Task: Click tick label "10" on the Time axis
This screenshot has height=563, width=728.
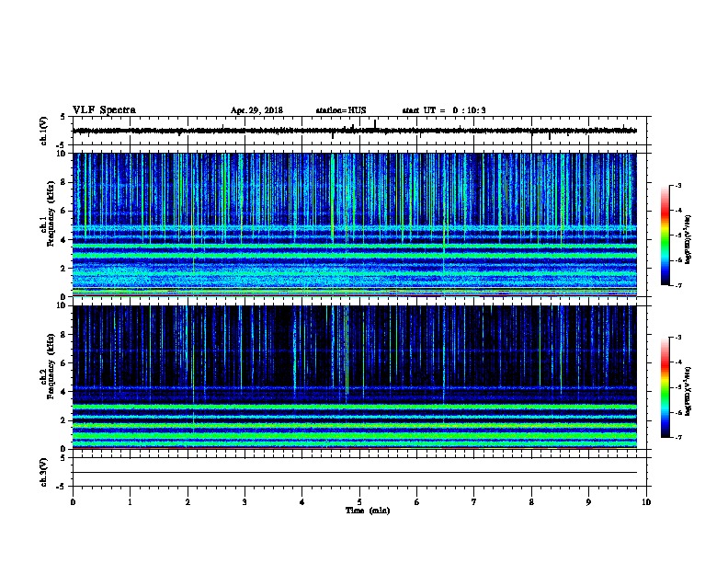Action: tap(646, 502)
